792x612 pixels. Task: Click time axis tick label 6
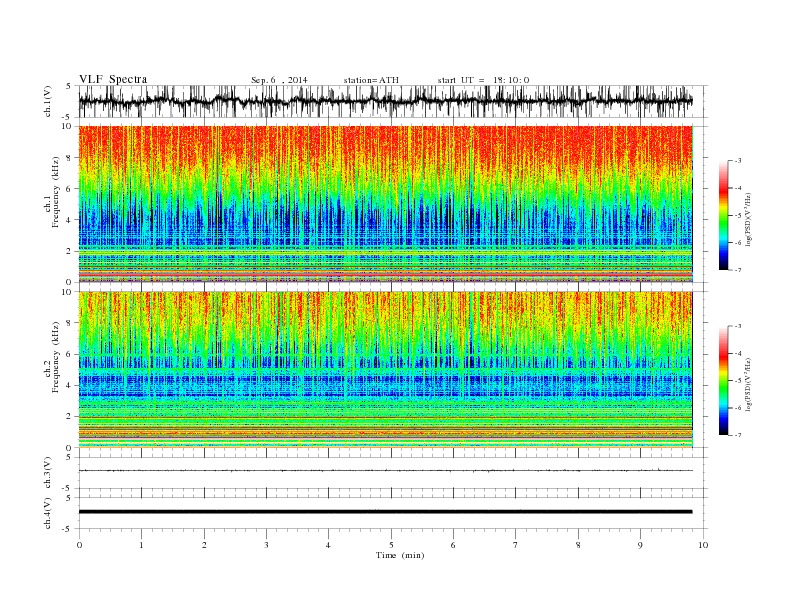pyautogui.click(x=453, y=545)
